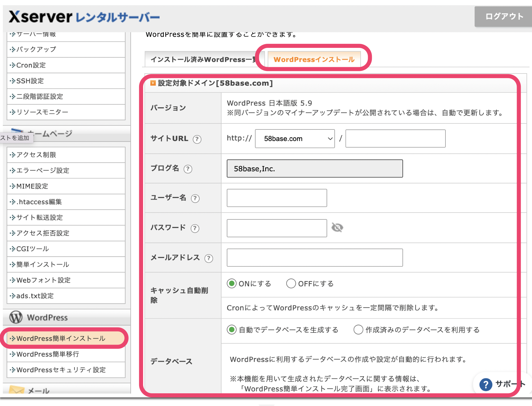
Task: Focus the メールアドレス input field
Action: click(x=314, y=258)
